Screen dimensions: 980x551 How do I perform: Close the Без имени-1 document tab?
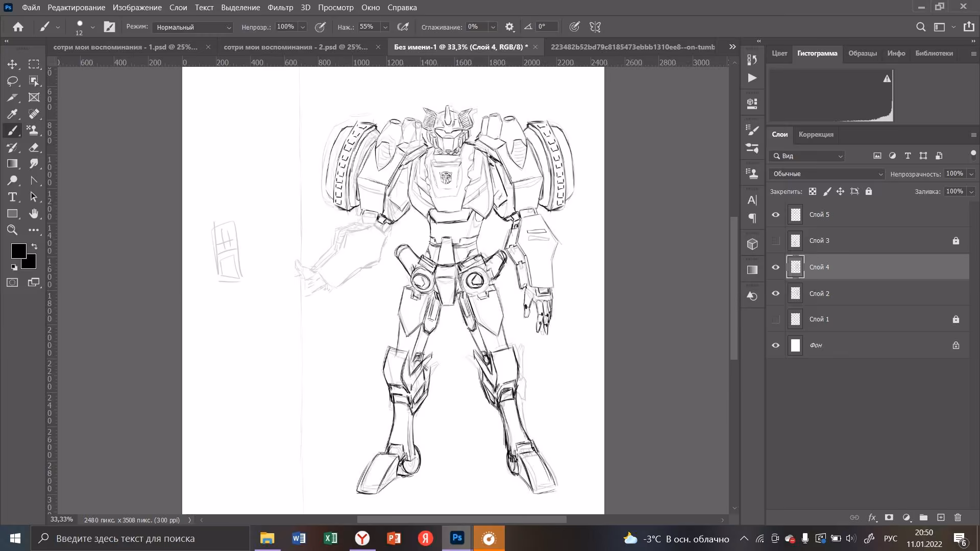535,47
